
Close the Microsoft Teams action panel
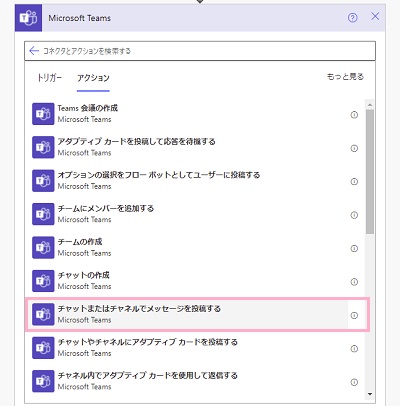click(375, 16)
